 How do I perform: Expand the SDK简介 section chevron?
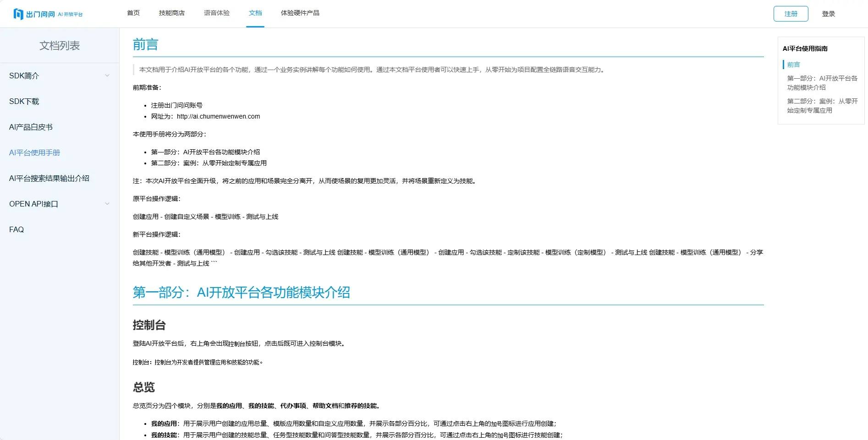tap(108, 76)
